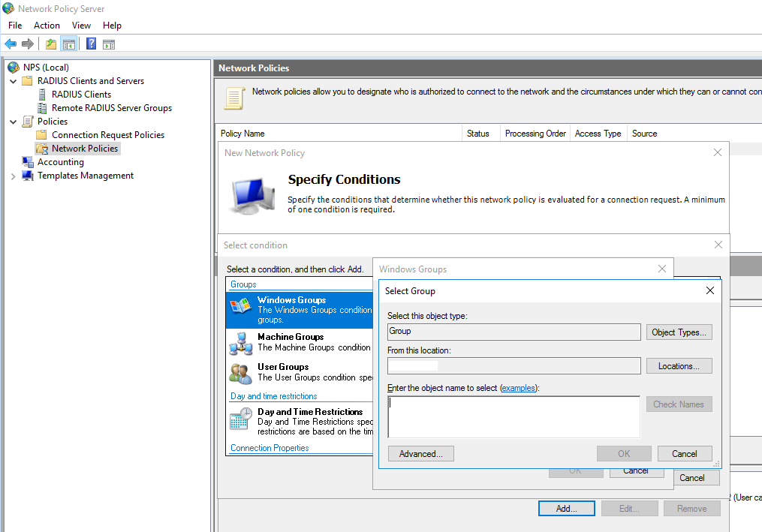Image resolution: width=762 pixels, height=532 pixels.
Task: Open the View menu
Action: pos(81,26)
